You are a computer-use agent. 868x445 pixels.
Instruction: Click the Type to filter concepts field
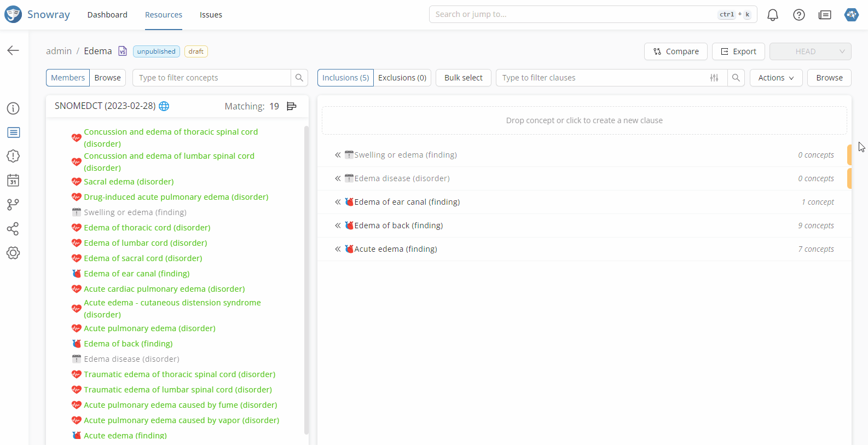212,78
